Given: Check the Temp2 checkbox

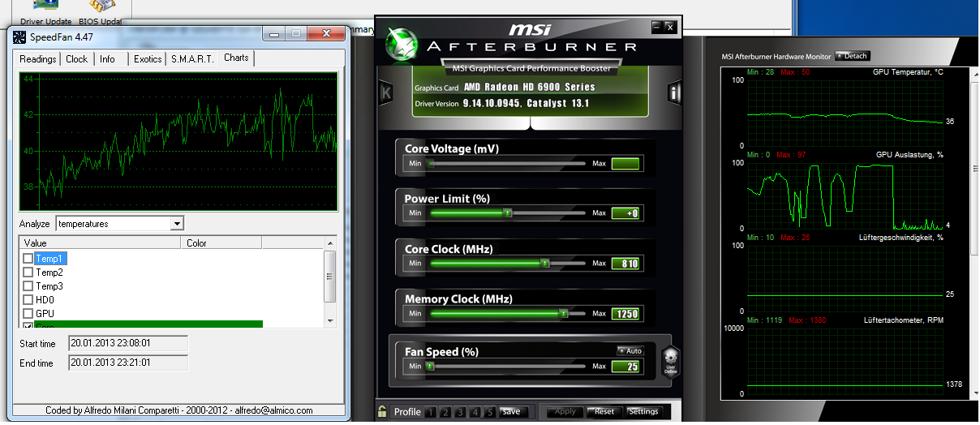Looking at the screenshot, I should (x=28, y=273).
